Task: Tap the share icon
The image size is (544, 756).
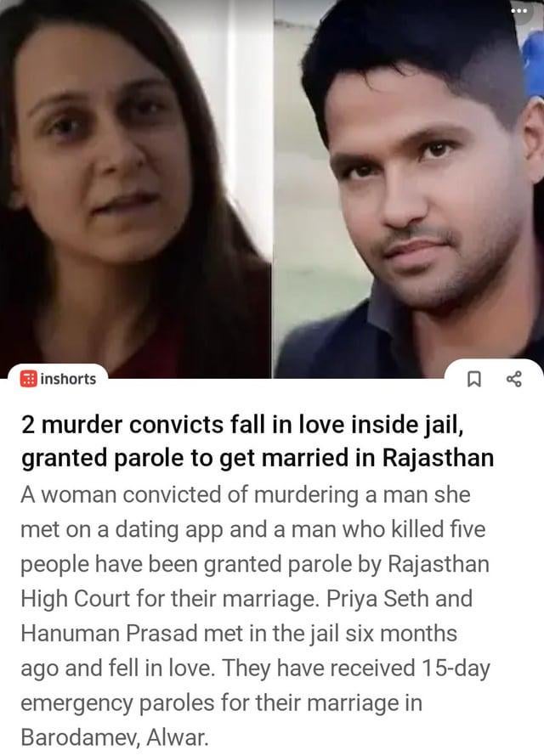Action: click(514, 379)
